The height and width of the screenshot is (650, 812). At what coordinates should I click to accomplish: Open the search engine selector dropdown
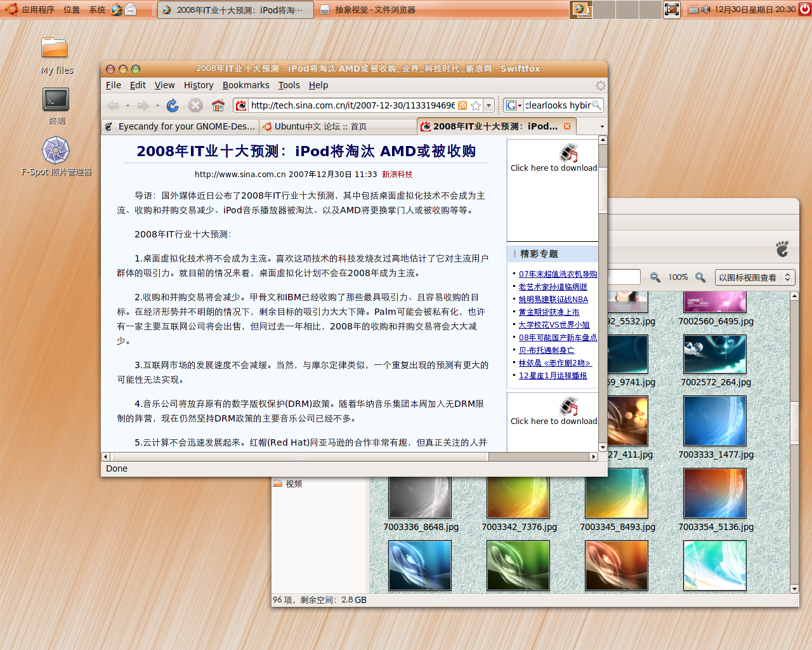(x=514, y=105)
